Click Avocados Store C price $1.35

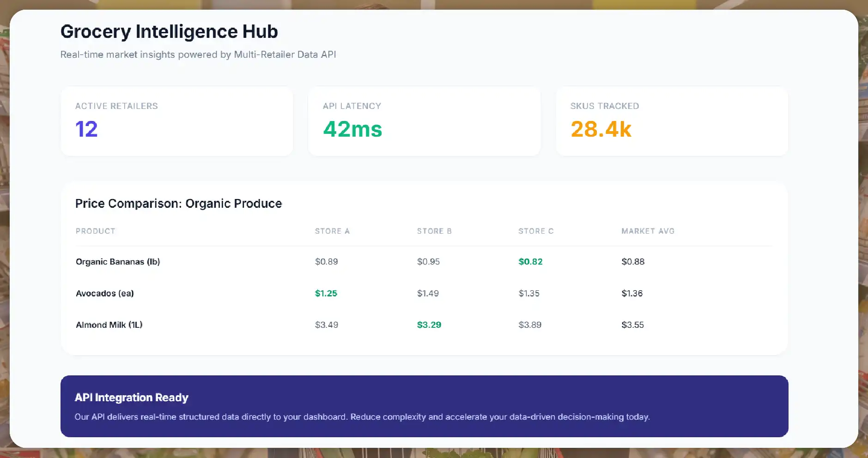click(529, 294)
